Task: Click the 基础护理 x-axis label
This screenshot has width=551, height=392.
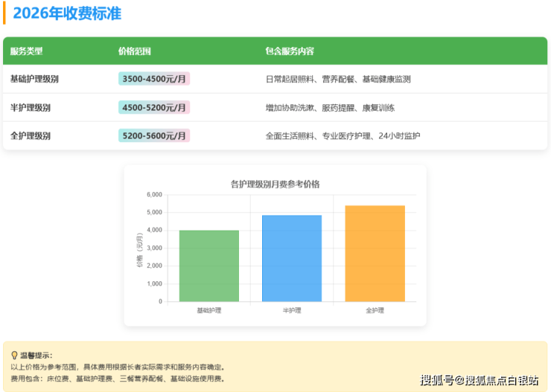Action: click(209, 310)
